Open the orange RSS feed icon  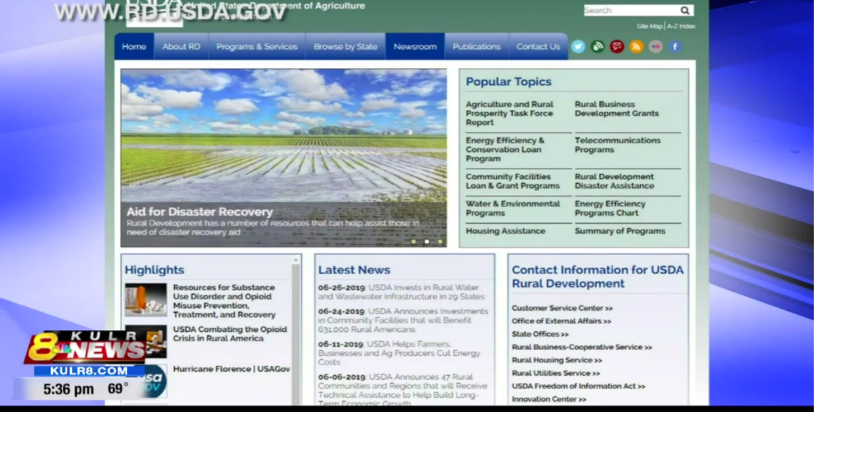point(636,47)
